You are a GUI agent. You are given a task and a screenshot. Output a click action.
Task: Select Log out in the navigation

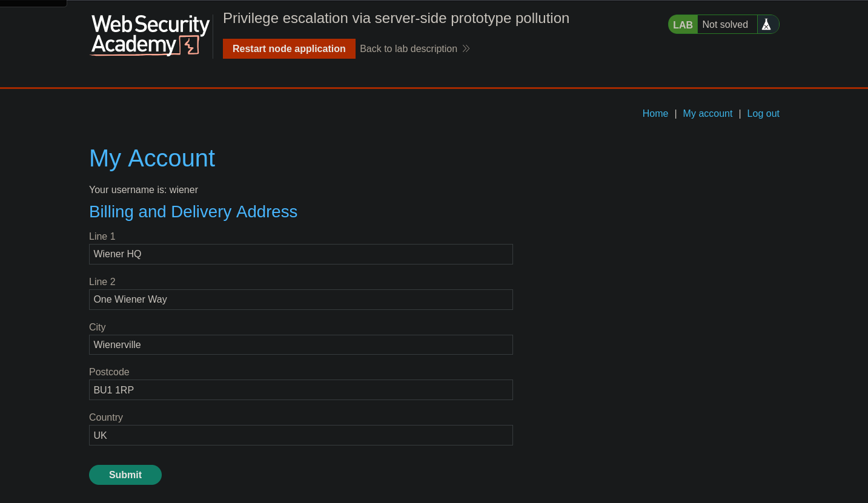(x=763, y=113)
